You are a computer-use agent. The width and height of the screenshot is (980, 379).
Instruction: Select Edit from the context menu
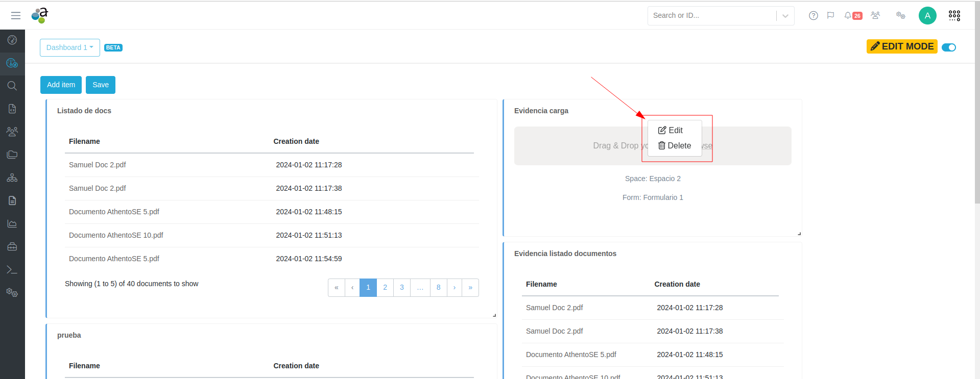point(671,131)
